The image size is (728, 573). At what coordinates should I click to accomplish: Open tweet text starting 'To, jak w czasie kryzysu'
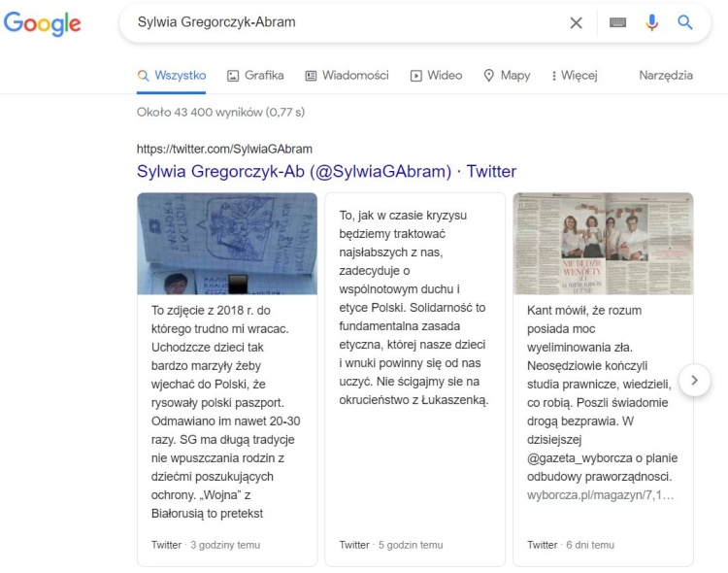click(414, 308)
